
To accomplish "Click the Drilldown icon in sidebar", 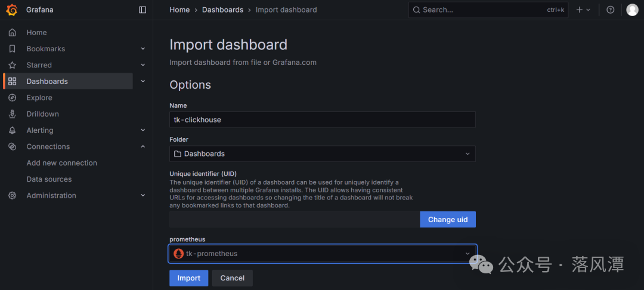I will tap(13, 114).
